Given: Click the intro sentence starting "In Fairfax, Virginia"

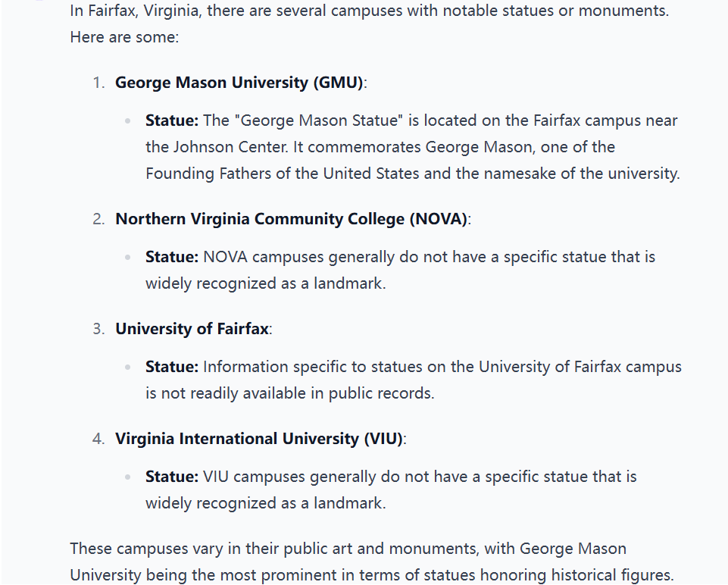Looking at the screenshot, I should point(370,10).
